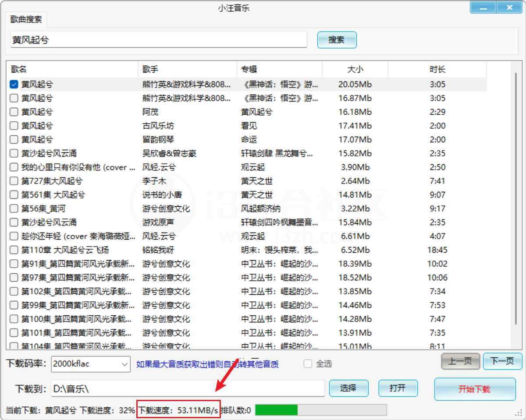Sort by the 时长 column header
Viewport: 526px width, 420px height.
pos(437,69)
